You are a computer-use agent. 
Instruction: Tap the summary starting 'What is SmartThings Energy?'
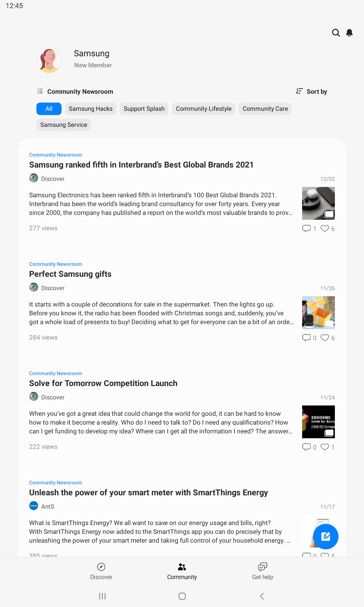[160, 532]
